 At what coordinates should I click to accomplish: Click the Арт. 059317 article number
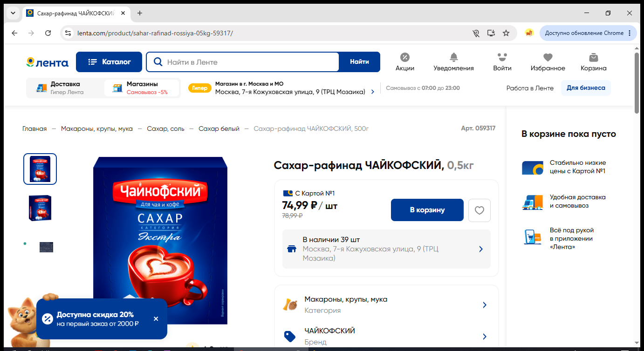tap(478, 128)
